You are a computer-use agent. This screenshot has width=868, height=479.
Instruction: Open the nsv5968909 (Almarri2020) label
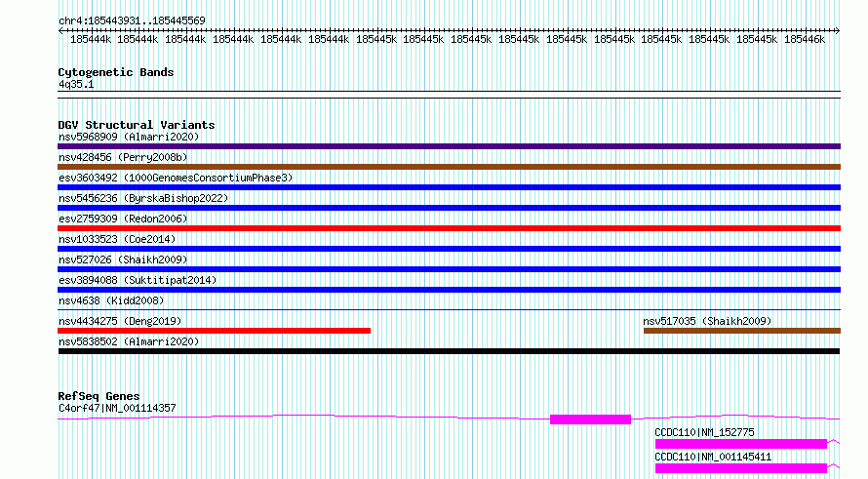point(129,137)
